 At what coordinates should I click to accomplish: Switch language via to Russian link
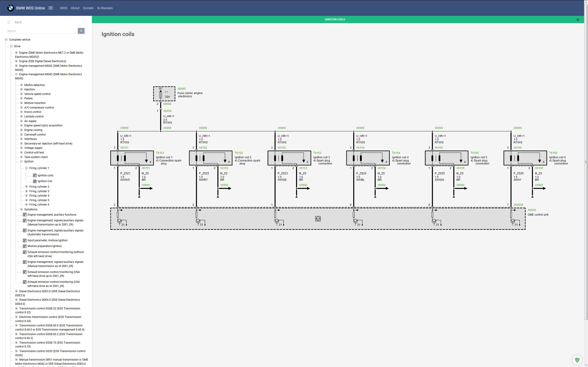tap(105, 8)
